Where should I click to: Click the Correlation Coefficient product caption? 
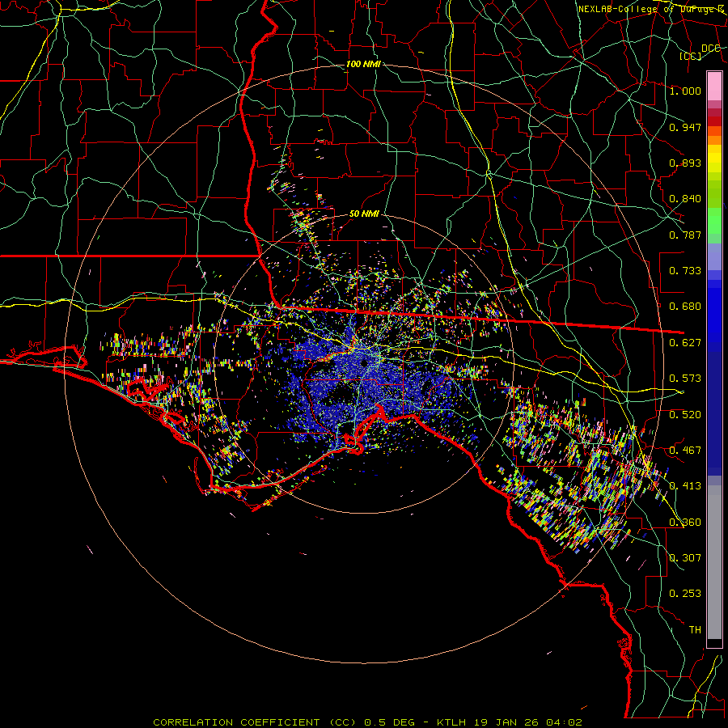click(367, 722)
